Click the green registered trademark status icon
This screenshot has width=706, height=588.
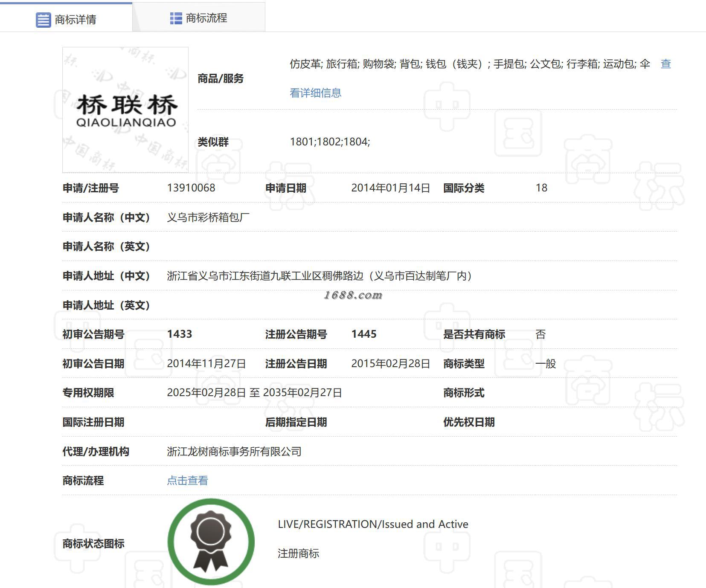[211, 542]
